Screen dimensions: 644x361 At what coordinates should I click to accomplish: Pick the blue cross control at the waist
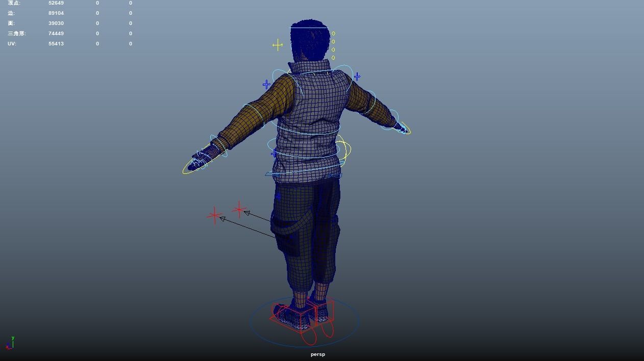coord(275,152)
